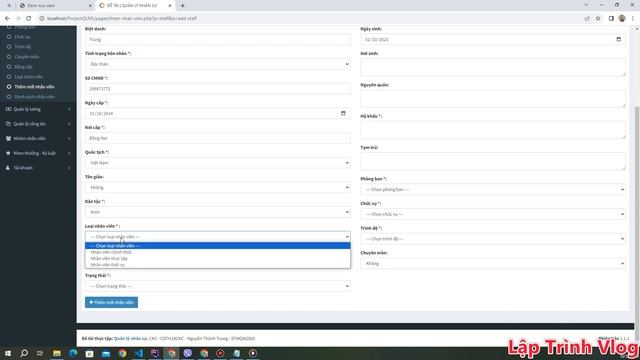Viewport: 640px width, 360px height.
Task: Click the 'Nơi sinh' text area
Action: coord(493,67)
